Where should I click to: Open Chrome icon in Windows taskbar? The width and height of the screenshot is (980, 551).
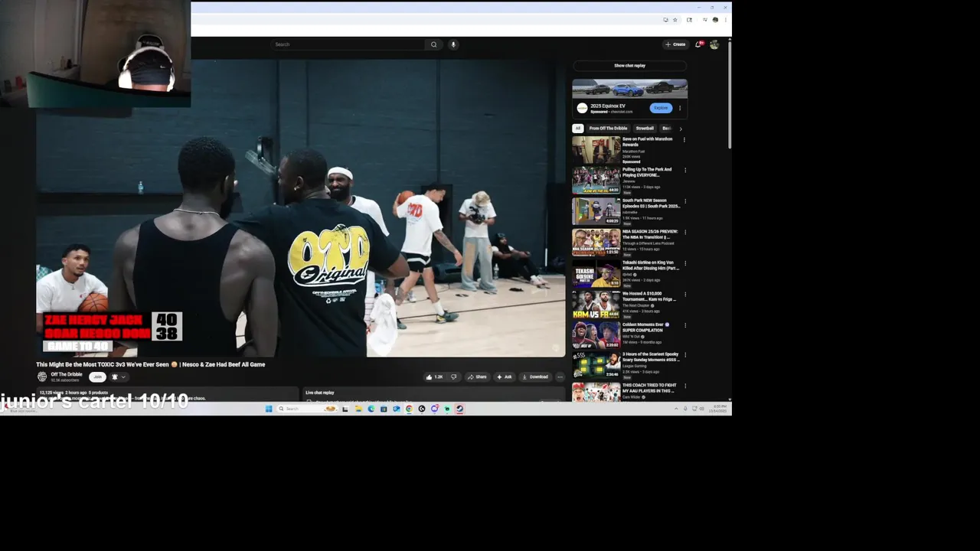[409, 409]
